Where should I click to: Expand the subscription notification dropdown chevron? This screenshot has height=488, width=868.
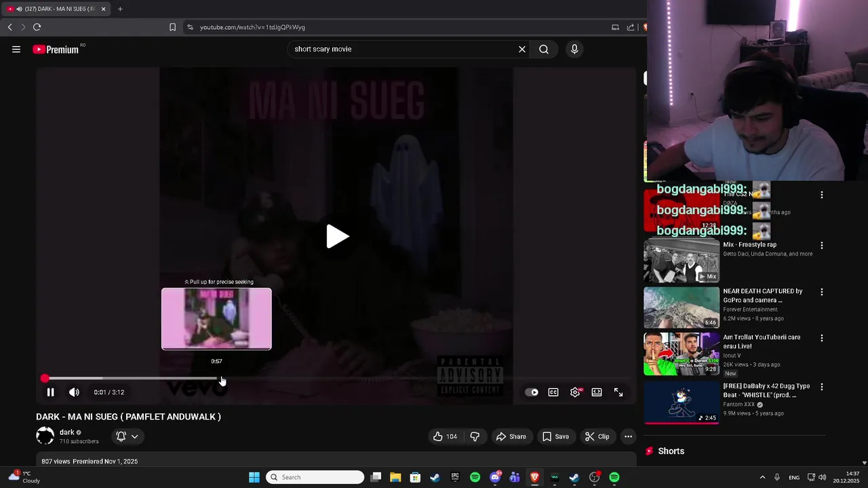point(135,436)
